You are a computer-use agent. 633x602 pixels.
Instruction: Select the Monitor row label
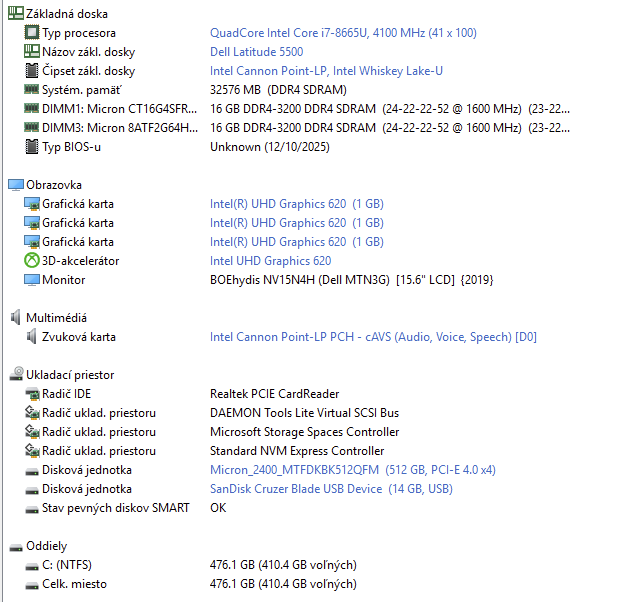tap(64, 280)
